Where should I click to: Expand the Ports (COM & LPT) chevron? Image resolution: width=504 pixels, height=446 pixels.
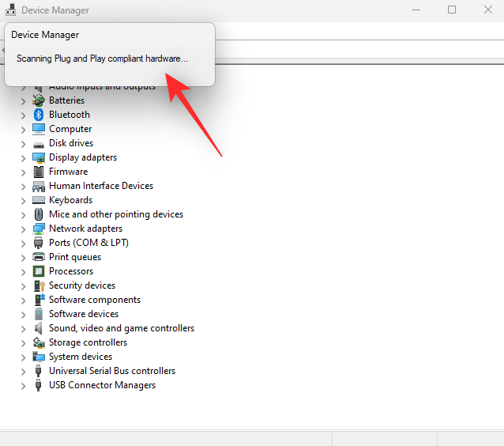pos(24,243)
